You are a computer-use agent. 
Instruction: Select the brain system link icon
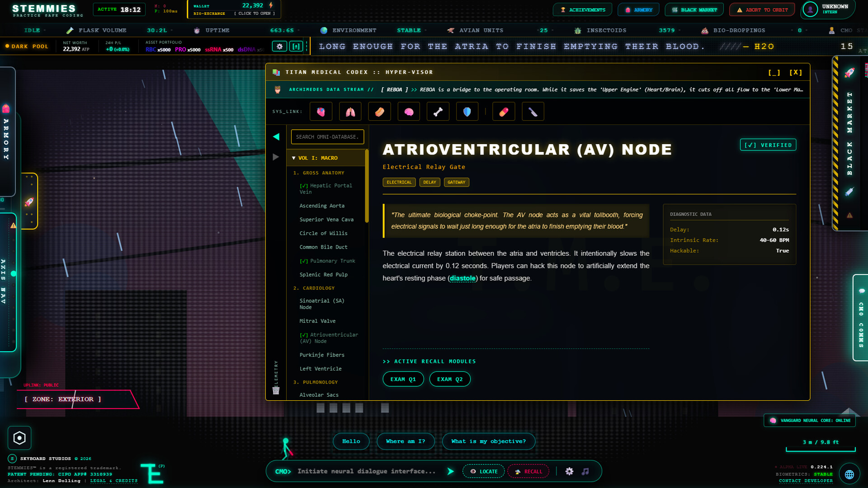pyautogui.click(x=409, y=112)
